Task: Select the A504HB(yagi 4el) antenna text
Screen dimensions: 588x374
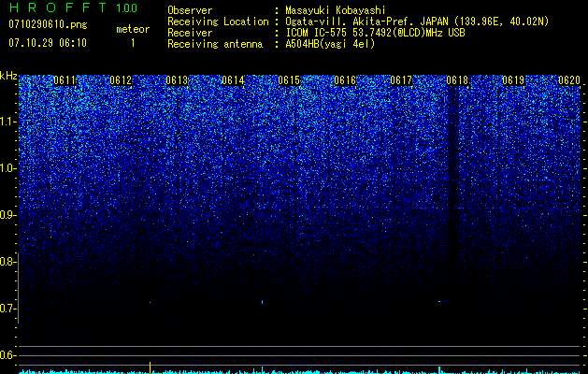Action: 330,44
